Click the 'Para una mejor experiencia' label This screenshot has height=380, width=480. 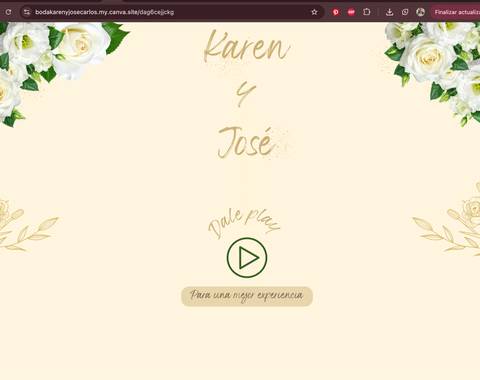247,296
